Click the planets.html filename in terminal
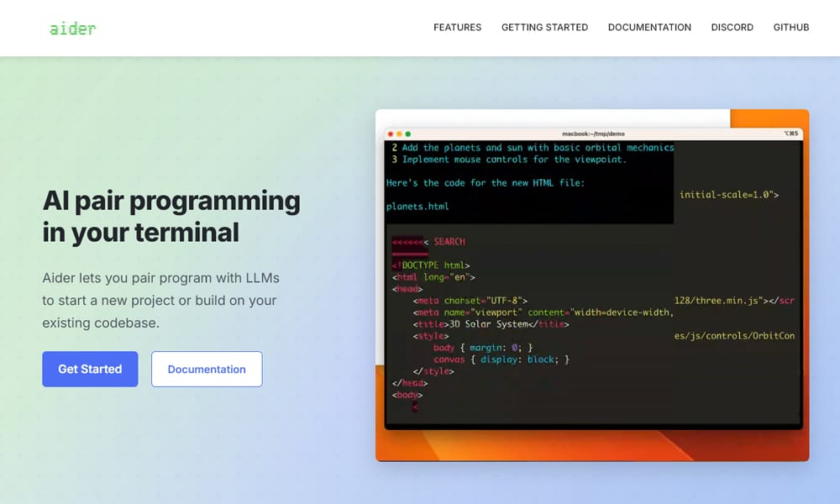 (x=417, y=207)
